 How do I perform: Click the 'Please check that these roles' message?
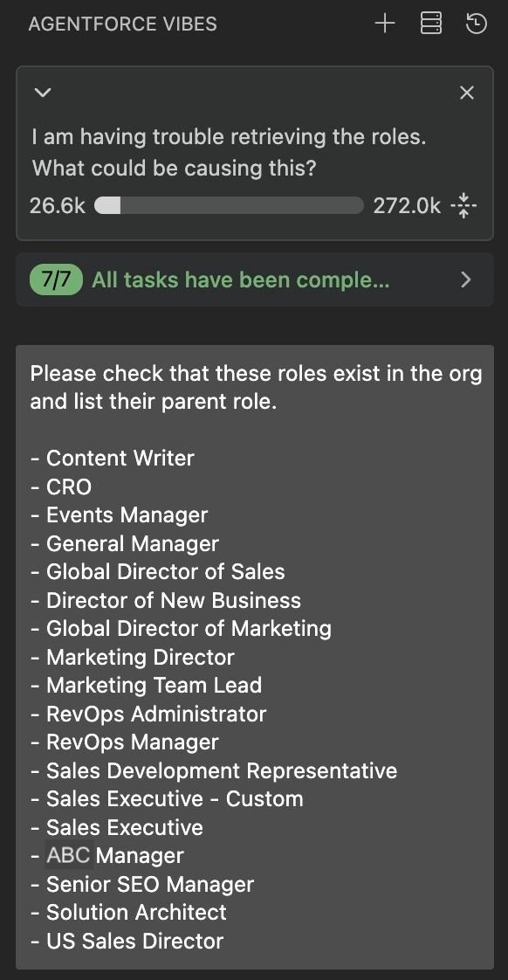[x=256, y=388]
